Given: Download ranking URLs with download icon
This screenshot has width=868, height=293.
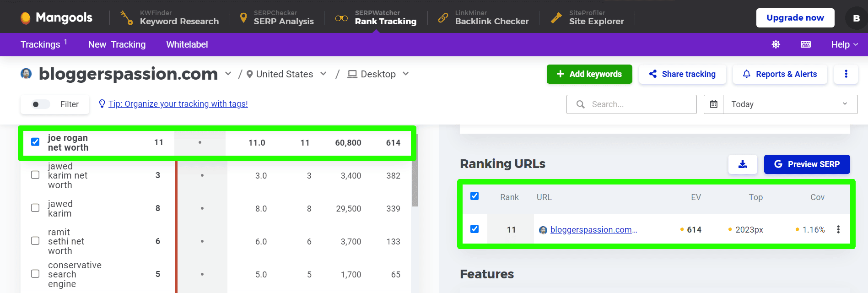Looking at the screenshot, I should pyautogui.click(x=742, y=164).
